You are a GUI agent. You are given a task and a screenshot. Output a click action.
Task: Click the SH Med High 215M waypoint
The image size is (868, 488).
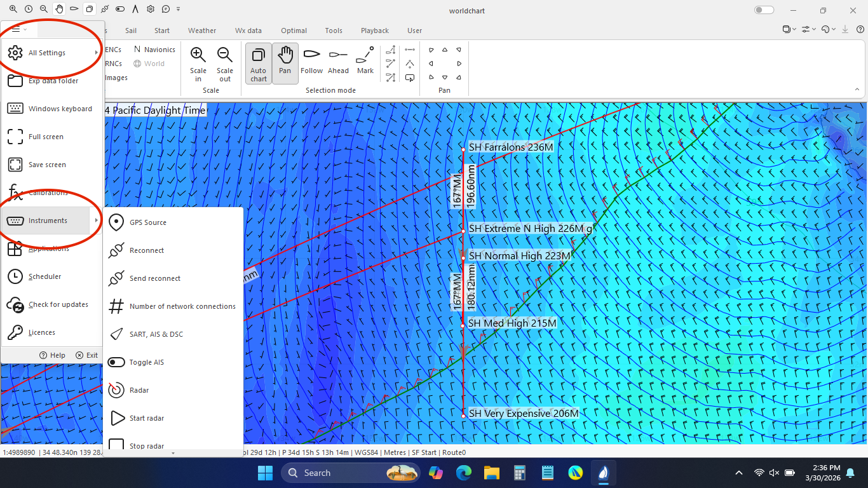pos(463,325)
